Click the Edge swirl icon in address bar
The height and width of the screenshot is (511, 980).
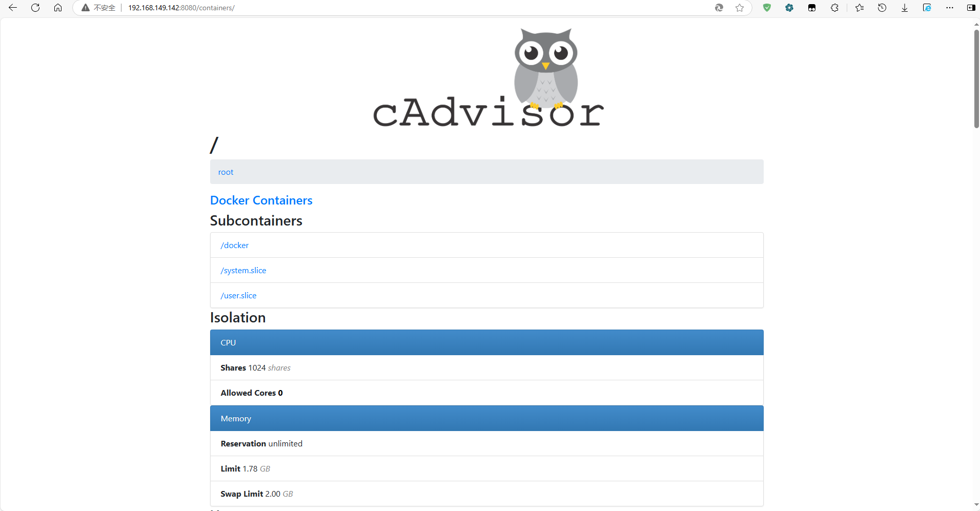pos(719,8)
